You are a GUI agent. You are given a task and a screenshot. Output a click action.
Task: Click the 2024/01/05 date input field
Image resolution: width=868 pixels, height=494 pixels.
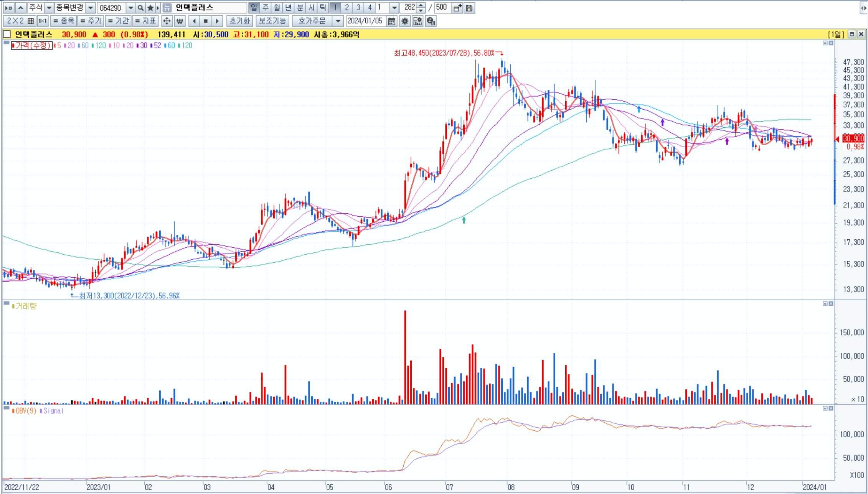point(365,21)
